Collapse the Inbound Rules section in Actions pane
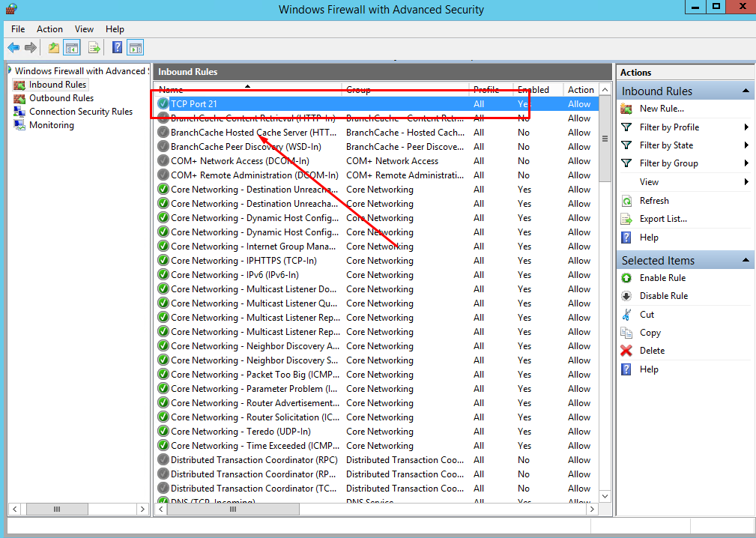This screenshot has width=756, height=538. pos(746,91)
